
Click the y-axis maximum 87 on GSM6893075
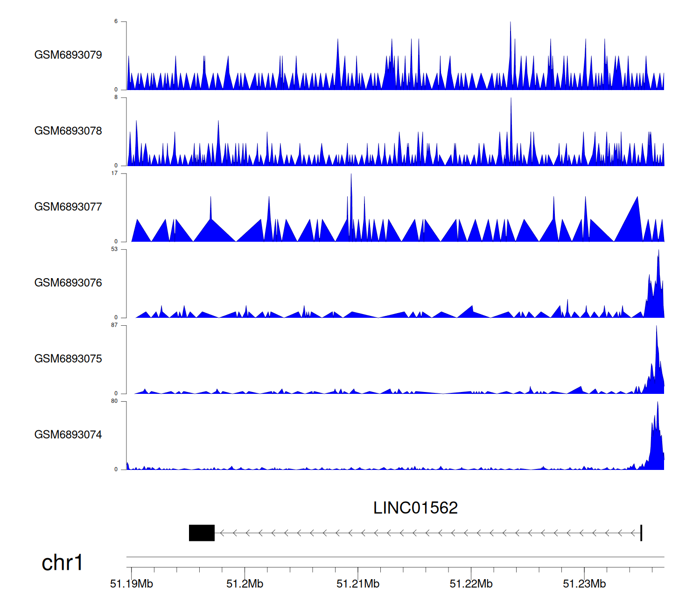pos(114,325)
